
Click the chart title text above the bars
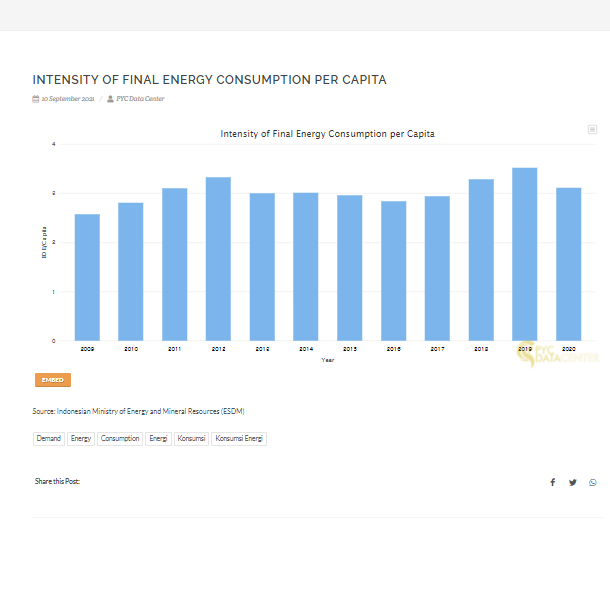pos(328,134)
